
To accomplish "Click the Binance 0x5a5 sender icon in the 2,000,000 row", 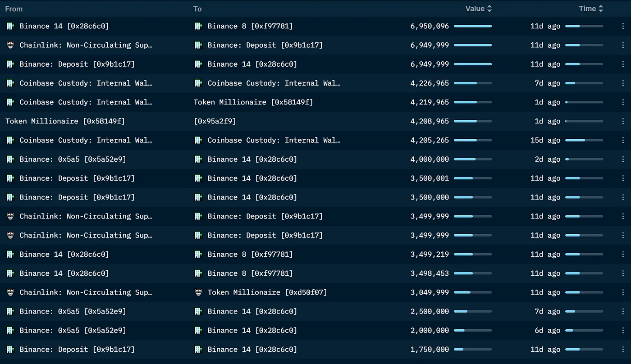I will point(10,330).
